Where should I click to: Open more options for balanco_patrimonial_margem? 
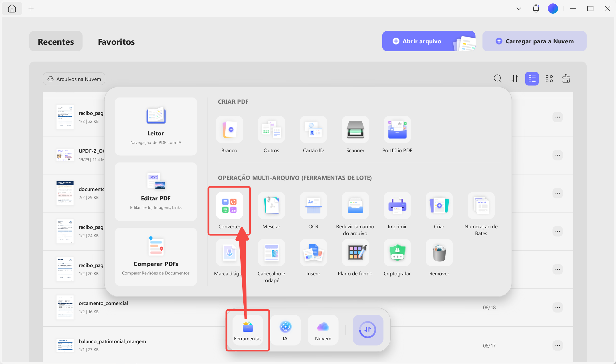click(x=558, y=345)
